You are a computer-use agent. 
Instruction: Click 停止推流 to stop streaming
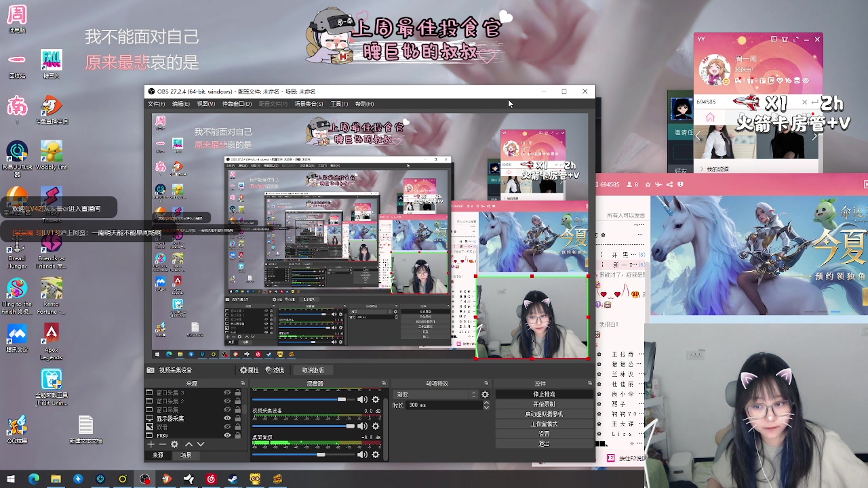pos(544,394)
